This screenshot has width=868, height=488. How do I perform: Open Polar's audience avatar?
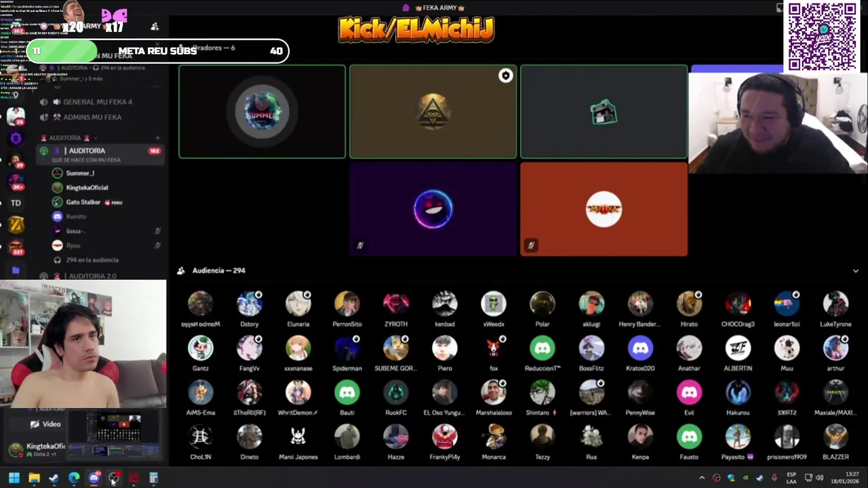coord(542,304)
